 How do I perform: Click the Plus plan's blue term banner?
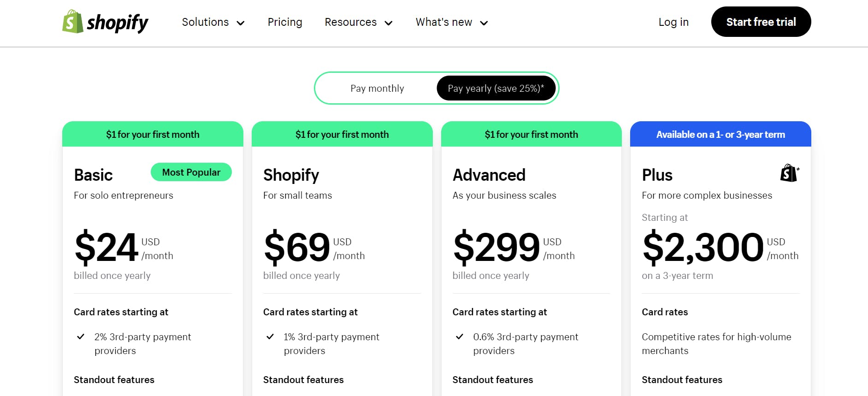click(x=720, y=134)
